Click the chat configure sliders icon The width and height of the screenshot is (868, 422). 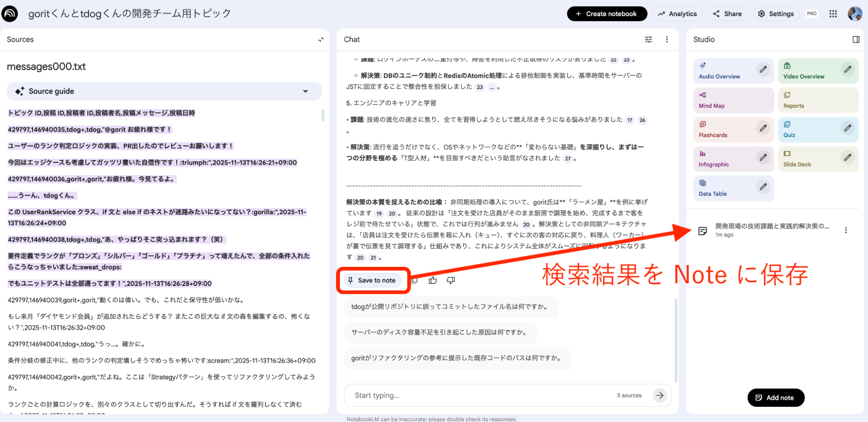pyautogui.click(x=648, y=40)
